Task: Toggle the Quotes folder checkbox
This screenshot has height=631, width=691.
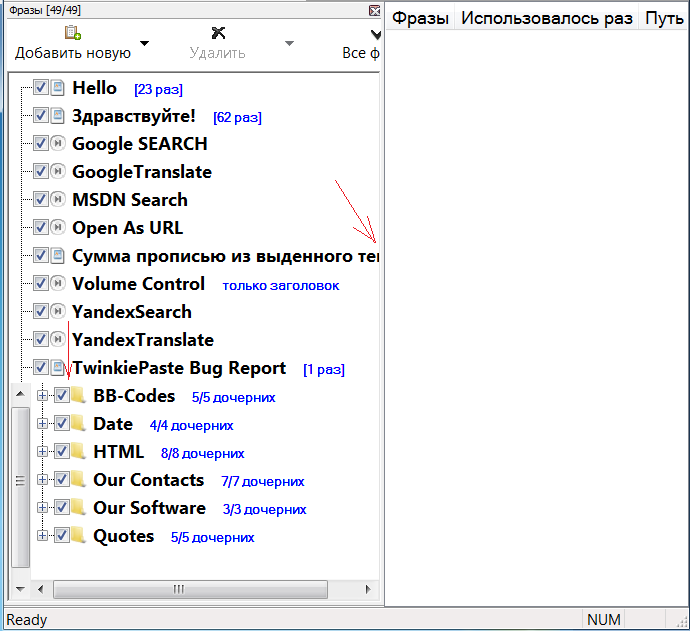Action: point(62,535)
